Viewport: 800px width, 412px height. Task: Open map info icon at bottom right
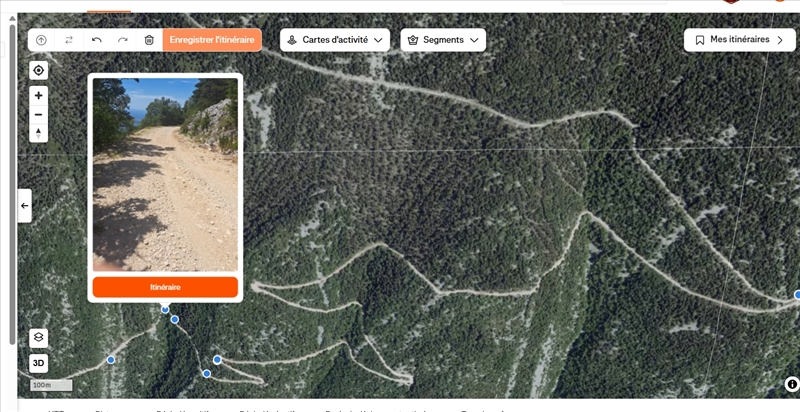pos(792,384)
